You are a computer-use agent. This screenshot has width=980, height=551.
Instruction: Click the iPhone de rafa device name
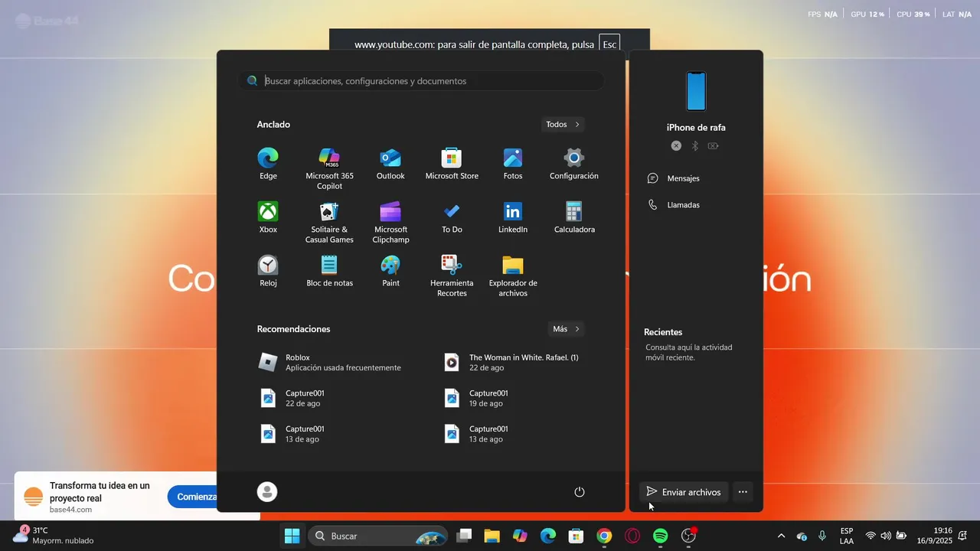click(696, 128)
